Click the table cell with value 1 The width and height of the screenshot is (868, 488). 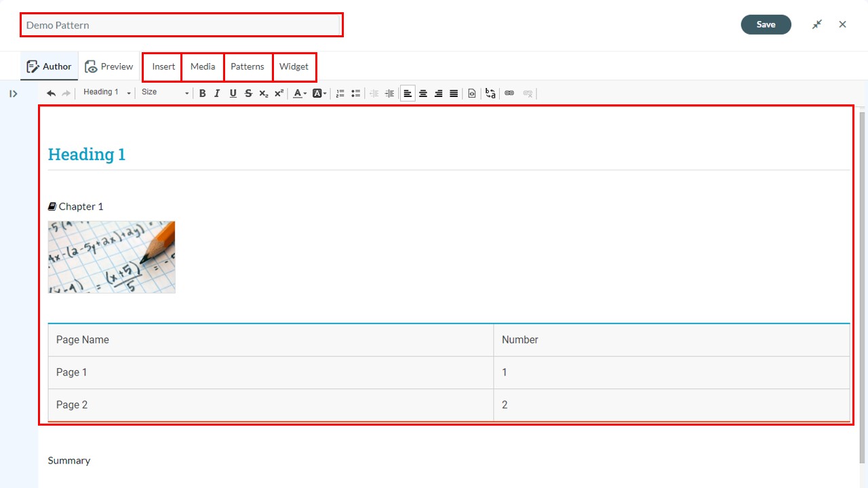click(x=671, y=373)
